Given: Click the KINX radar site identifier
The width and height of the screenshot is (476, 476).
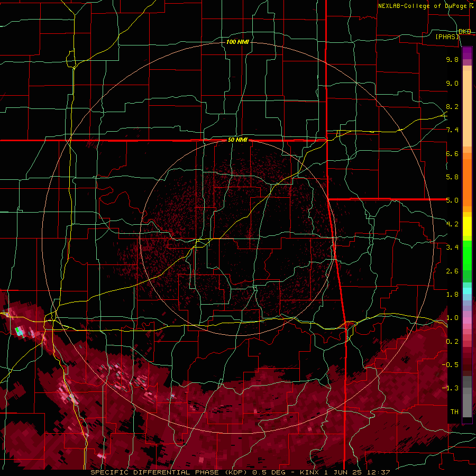Looking at the screenshot, I should 309,472.
